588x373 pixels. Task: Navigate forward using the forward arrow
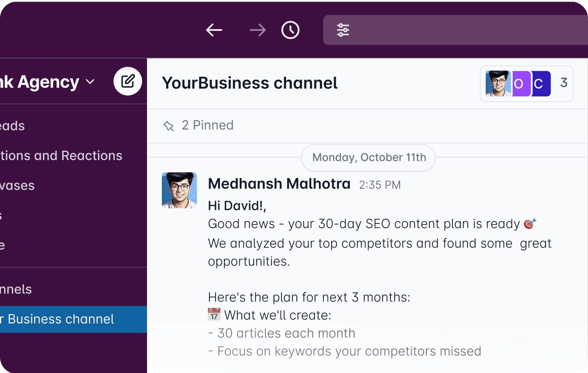coord(257,30)
